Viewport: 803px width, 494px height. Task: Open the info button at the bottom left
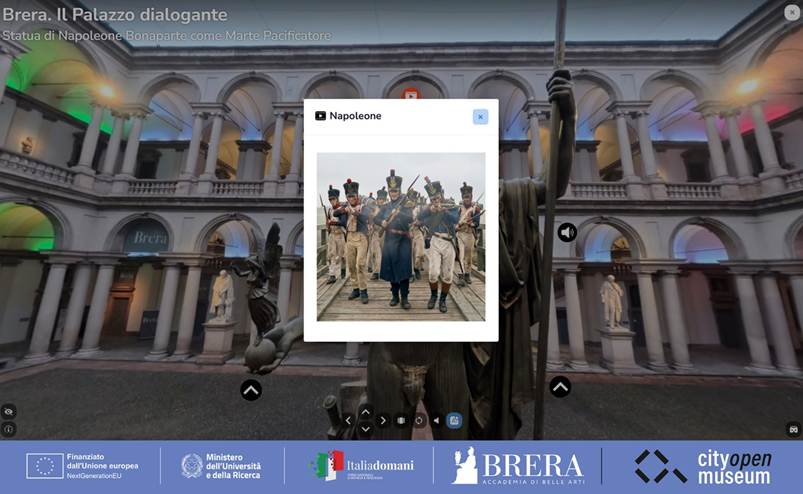(x=8, y=429)
